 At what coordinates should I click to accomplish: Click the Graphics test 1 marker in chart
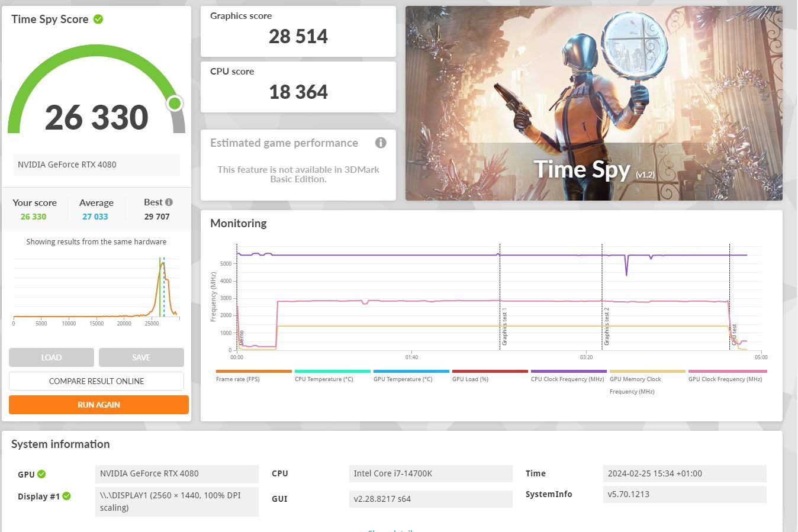tap(504, 327)
